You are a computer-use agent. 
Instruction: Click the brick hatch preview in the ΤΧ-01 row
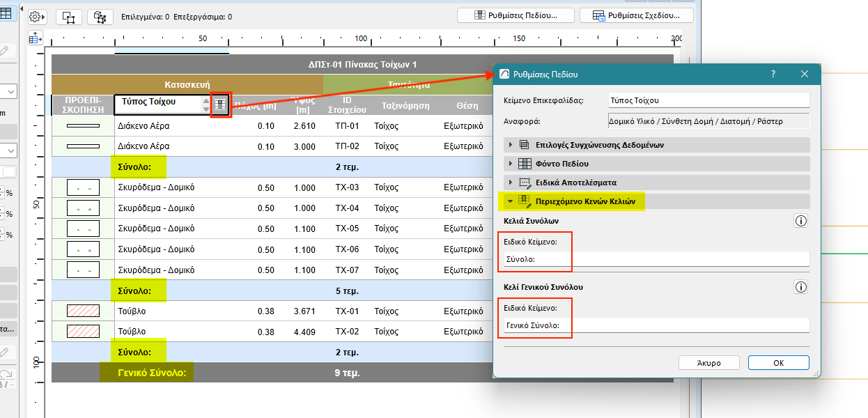coord(83,311)
